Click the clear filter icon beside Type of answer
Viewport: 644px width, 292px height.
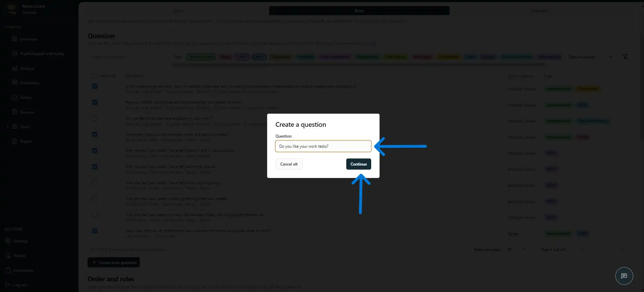click(x=625, y=57)
